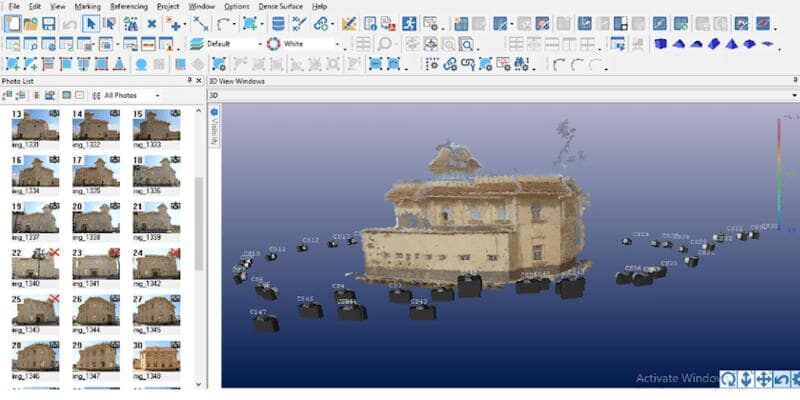Viewport: 800px width, 400px height.
Task: Open the Project menu
Action: pos(168,7)
